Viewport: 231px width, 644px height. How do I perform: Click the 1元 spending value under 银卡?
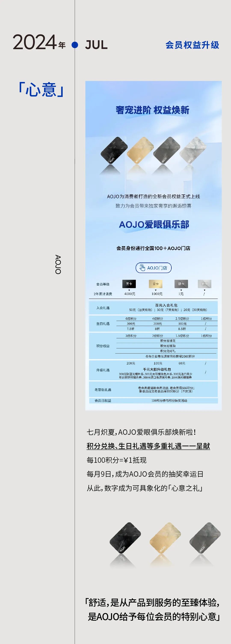pyautogui.click(x=181, y=294)
